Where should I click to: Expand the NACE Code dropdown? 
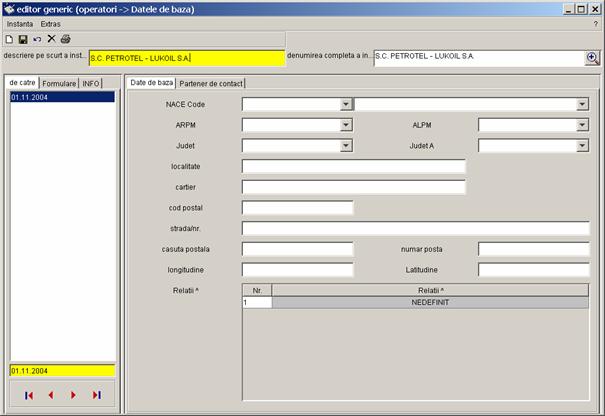(x=346, y=104)
